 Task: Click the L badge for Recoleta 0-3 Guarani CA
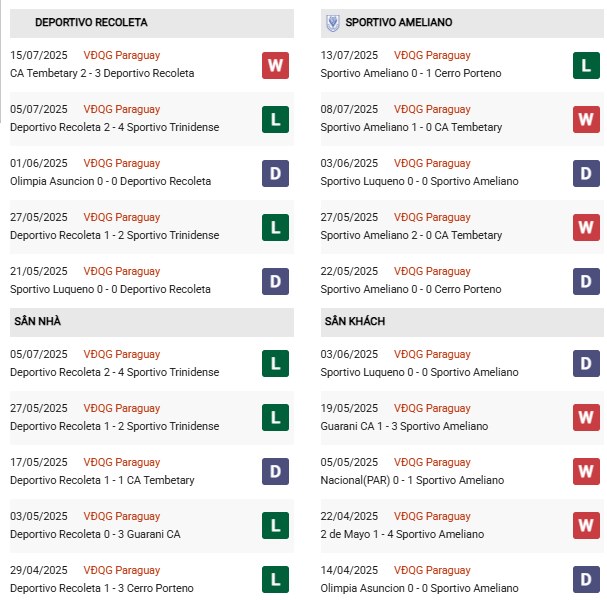point(275,525)
